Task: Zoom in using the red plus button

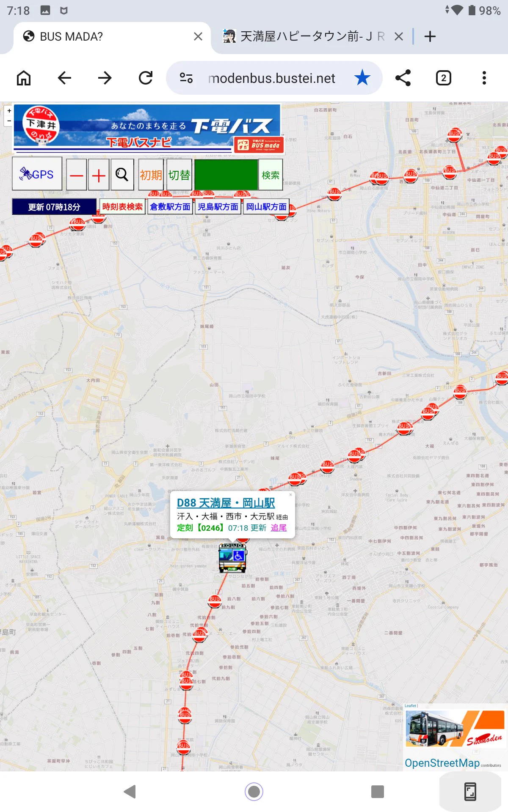Action: pyautogui.click(x=99, y=175)
